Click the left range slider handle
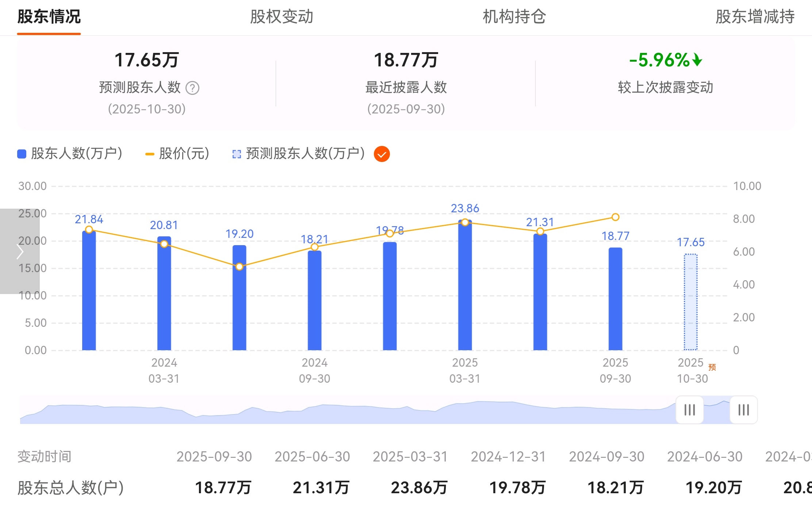Image resolution: width=812 pixels, height=506 pixels. [x=689, y=410]
